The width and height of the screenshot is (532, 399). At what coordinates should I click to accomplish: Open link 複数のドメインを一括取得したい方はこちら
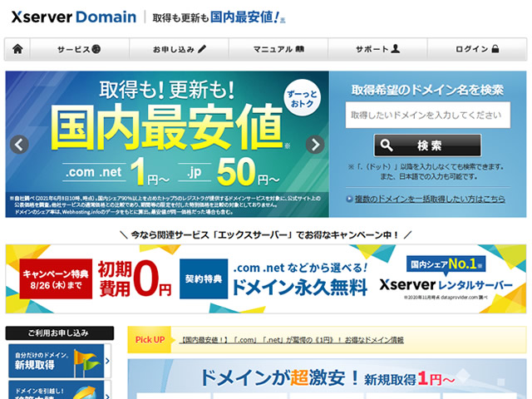coord(430,199)
